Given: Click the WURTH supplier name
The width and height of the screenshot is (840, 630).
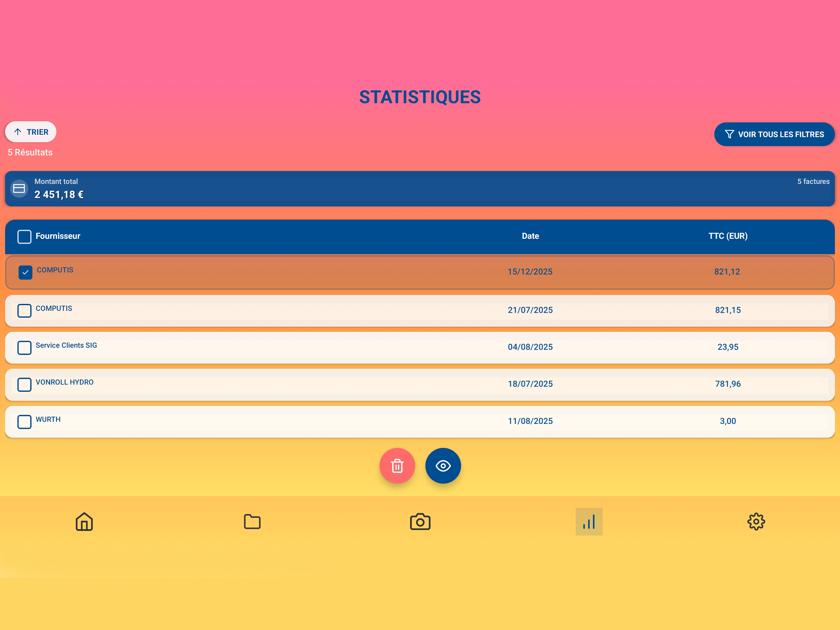Looking at the screenshot, I should tap(48, 419).
